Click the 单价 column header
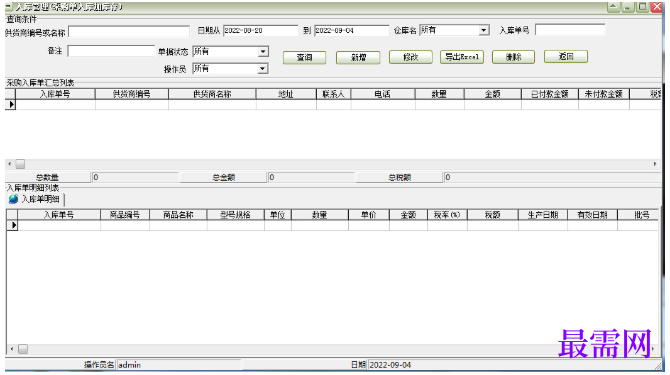The height and width of the screenshot is (375, 670). click(x=368, y=215)
